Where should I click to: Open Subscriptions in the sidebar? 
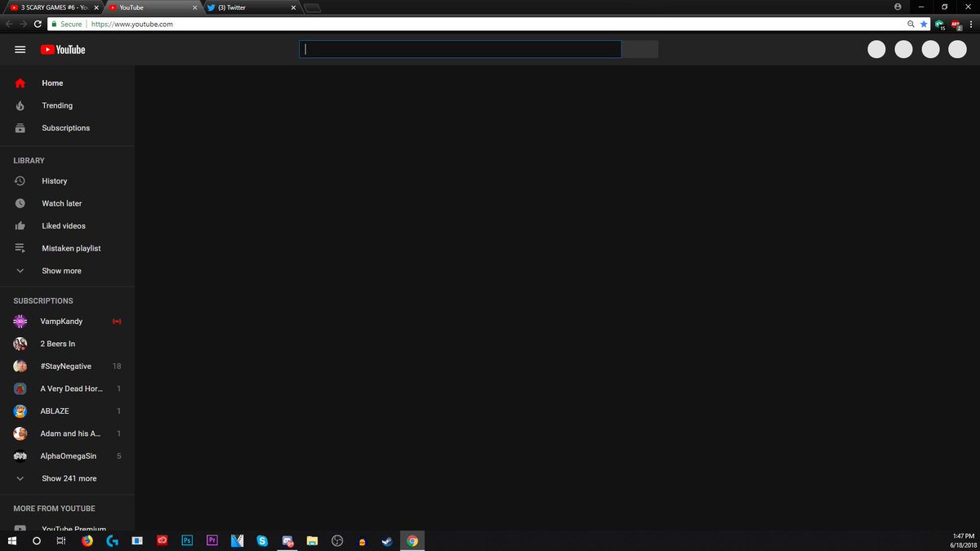pyautogui.click(x=67, y=128)
